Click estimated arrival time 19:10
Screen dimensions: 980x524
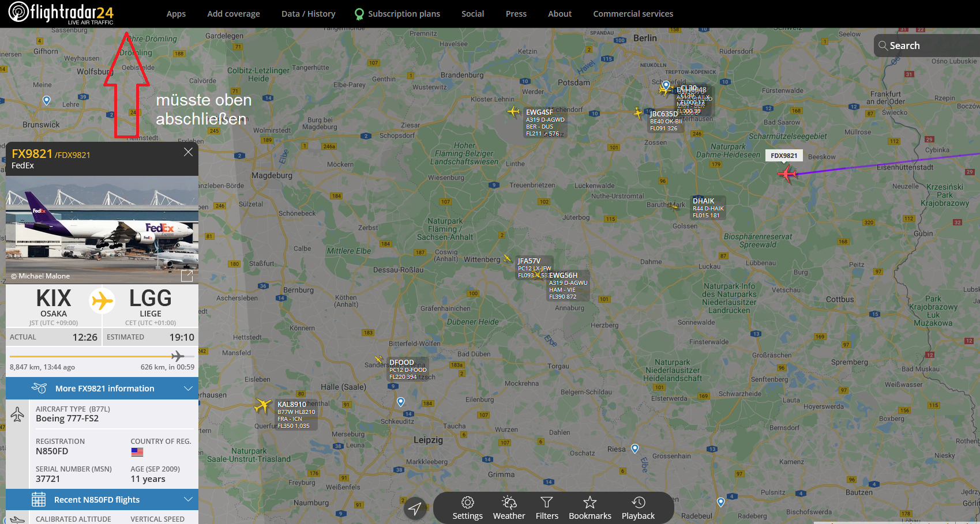pos(182,337)
